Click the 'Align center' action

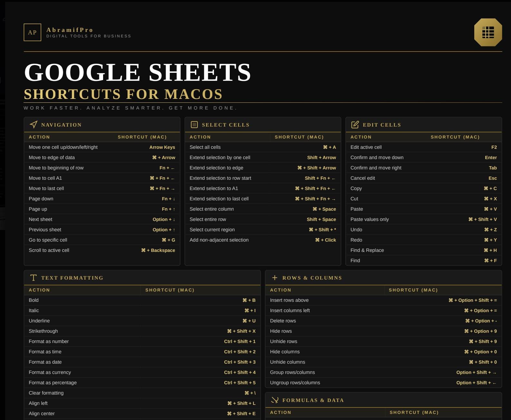click(x=42, y=414)
